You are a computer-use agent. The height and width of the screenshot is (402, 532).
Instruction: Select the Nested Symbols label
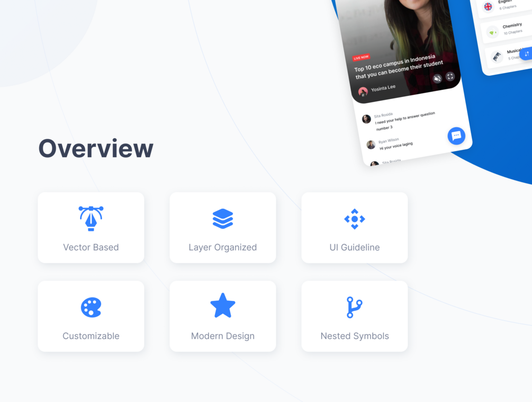[355, 336]
